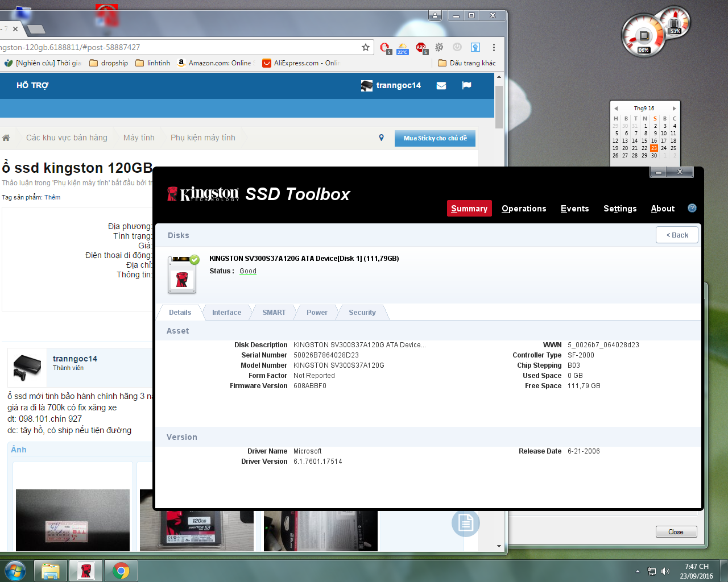
Task: Switch to the Security tab
Action: click(x=362, y=313)
